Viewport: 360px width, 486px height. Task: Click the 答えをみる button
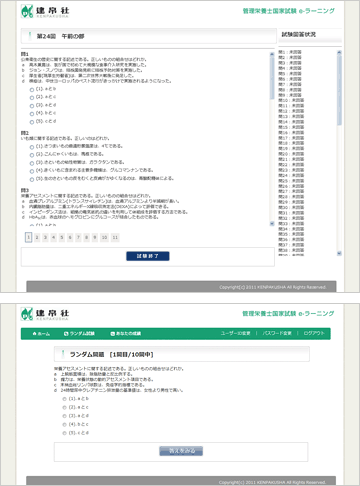181,451
